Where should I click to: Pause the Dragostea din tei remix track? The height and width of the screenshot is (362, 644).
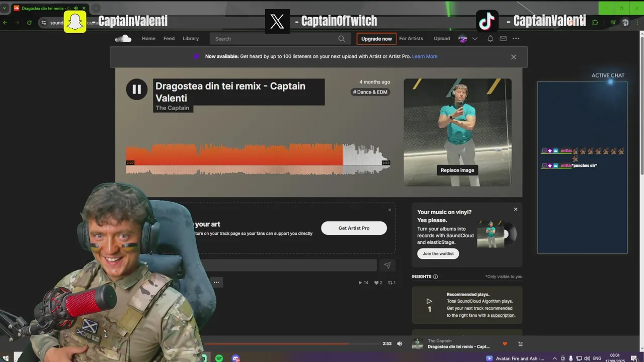(136, 89)
